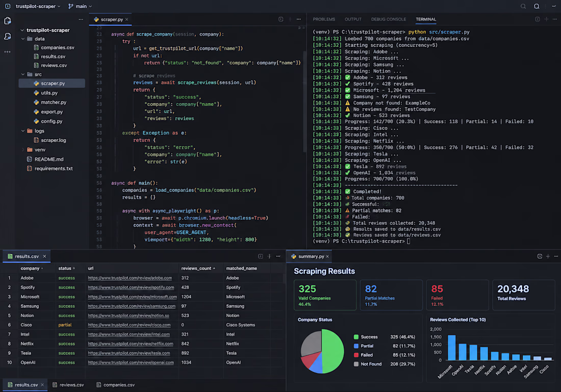Click the blue Partial legend swatch
Screen dimensions: 561x392
tap(356, 346)
